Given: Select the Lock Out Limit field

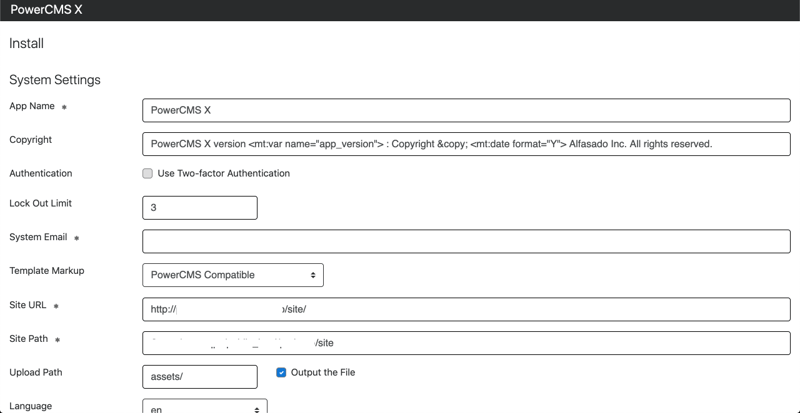Looking at the screenshot, I should (x=200, y=208).
